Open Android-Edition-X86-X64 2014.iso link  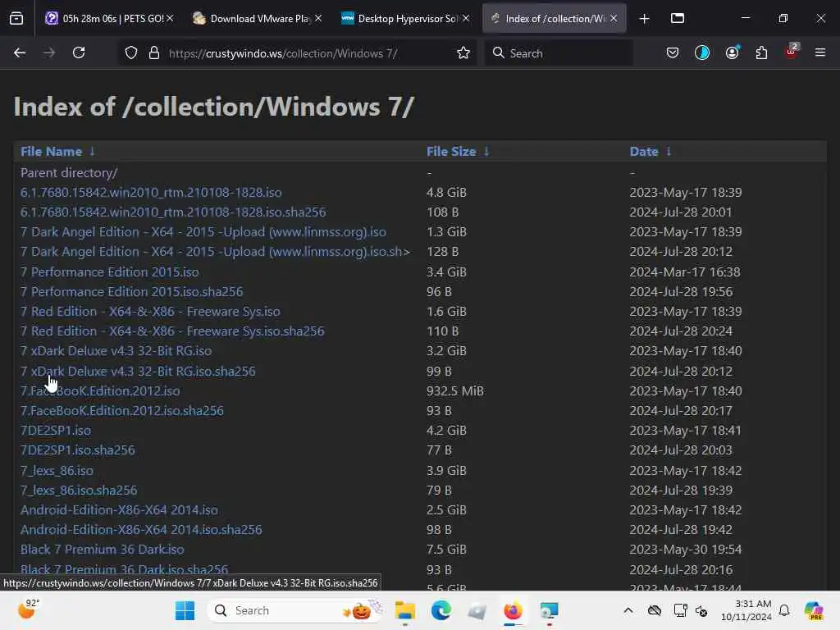[x=119, y=510]
